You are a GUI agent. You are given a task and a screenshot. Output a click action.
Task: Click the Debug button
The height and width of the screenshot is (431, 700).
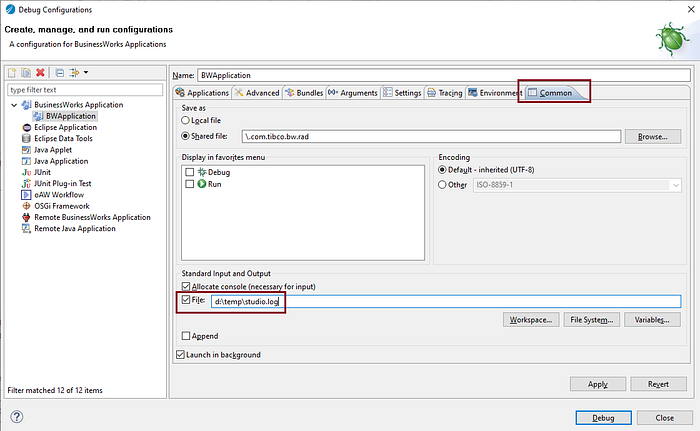coord(603,418)
